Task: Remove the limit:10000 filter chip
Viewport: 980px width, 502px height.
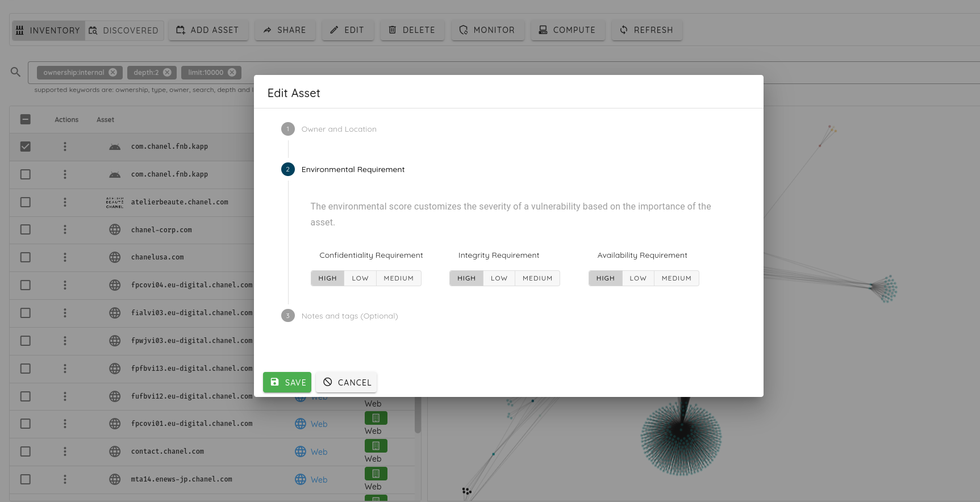Action: tap(232, 72)
